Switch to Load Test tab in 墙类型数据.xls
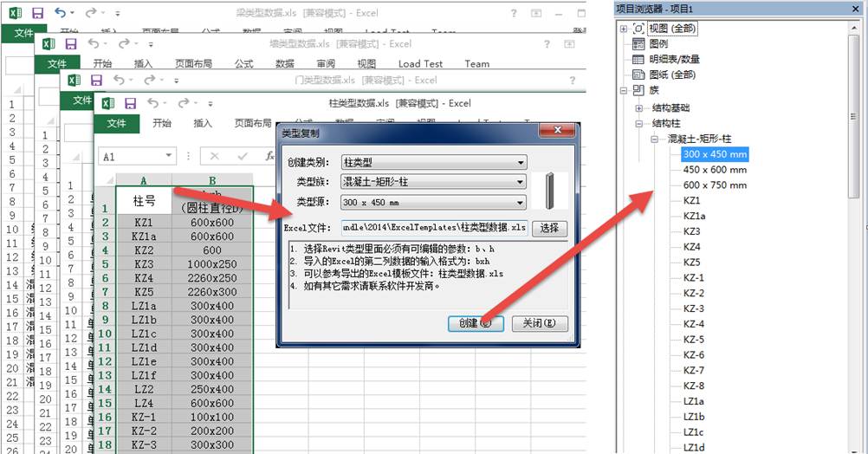Viewport: 868px width, 454px height. [420, 63]
